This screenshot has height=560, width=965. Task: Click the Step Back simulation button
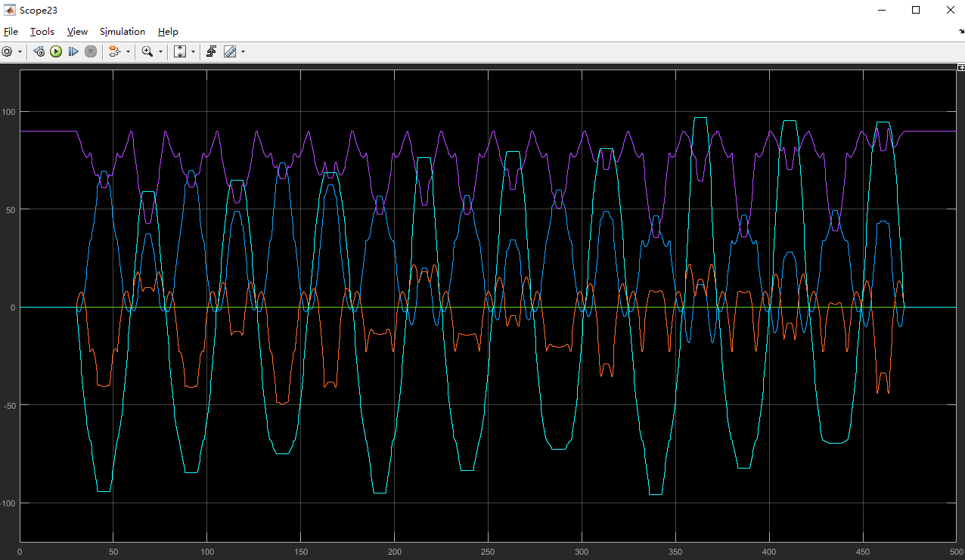(39, 51)
